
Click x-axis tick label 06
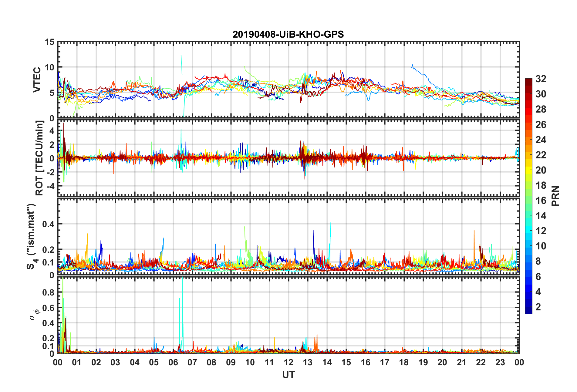[x=173, y=362]
